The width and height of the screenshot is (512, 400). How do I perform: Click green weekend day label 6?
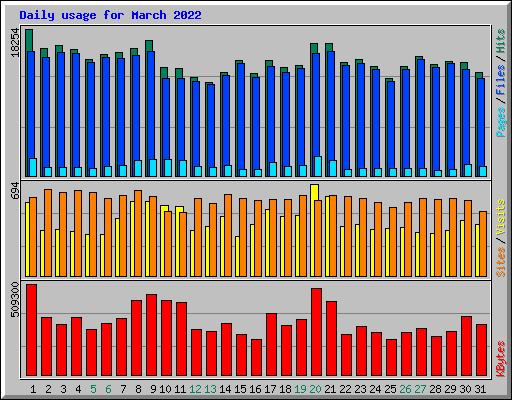click(108, 389)
